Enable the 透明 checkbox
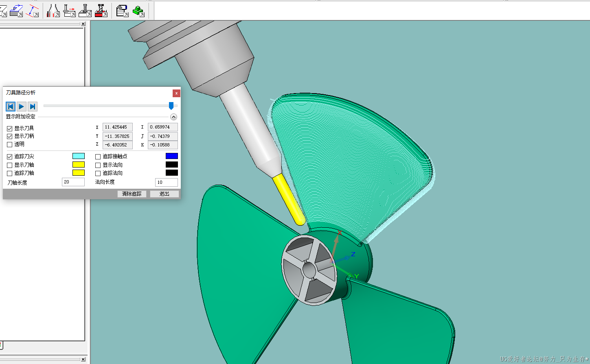Screen dimensions: 590x364 click(10, 144)
